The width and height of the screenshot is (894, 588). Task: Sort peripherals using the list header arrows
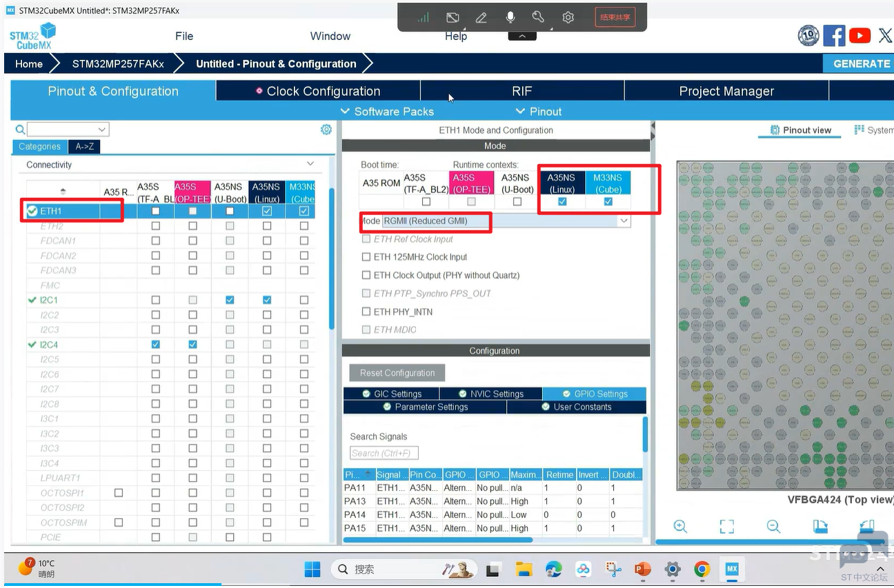click(63, 191)
